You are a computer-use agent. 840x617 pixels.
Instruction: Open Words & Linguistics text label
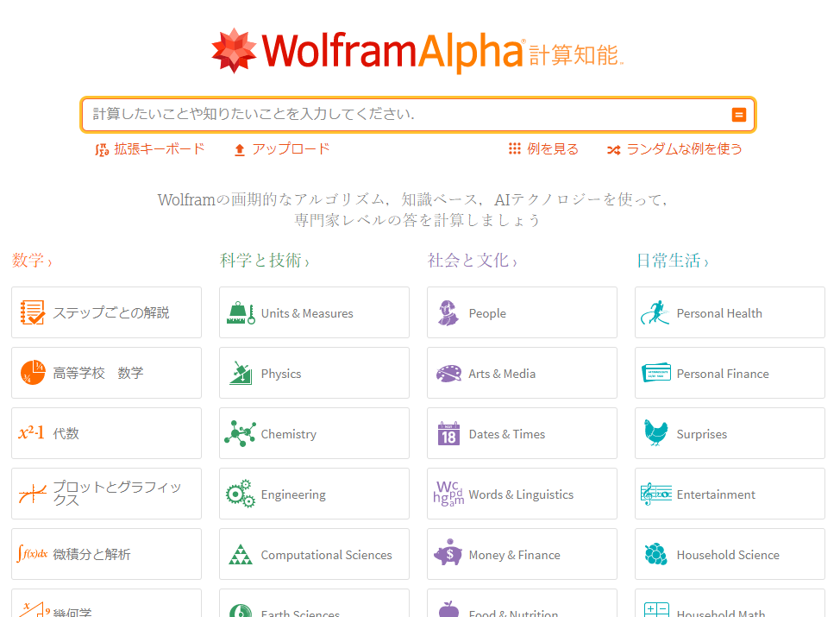pos(521,494)
